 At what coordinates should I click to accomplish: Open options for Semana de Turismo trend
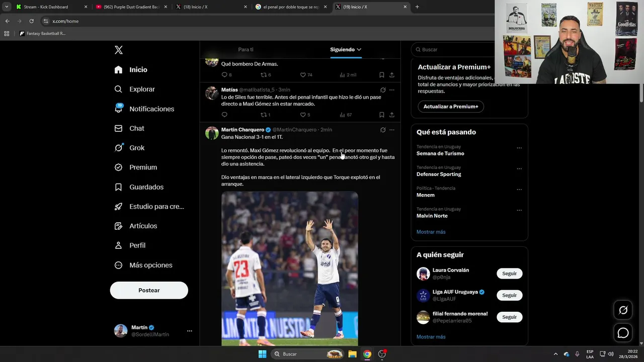519,148
